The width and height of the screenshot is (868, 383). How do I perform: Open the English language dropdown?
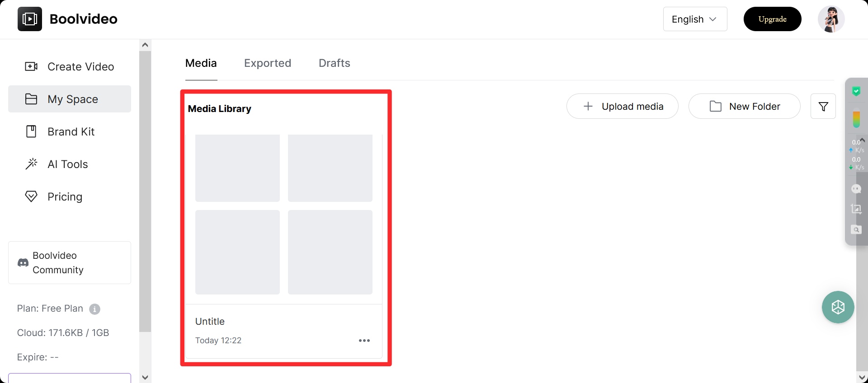pyautogui.click(x=695, y=19)
